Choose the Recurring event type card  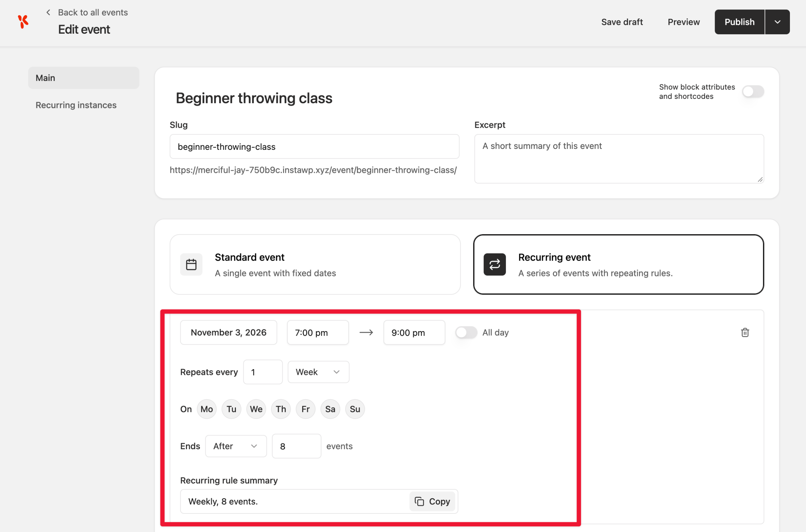pos(619,264)
